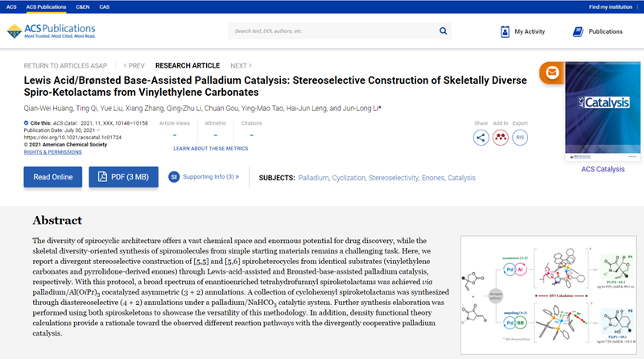644x359 pixels.
Task: Click Find my institution link
Action: [613, 6]
